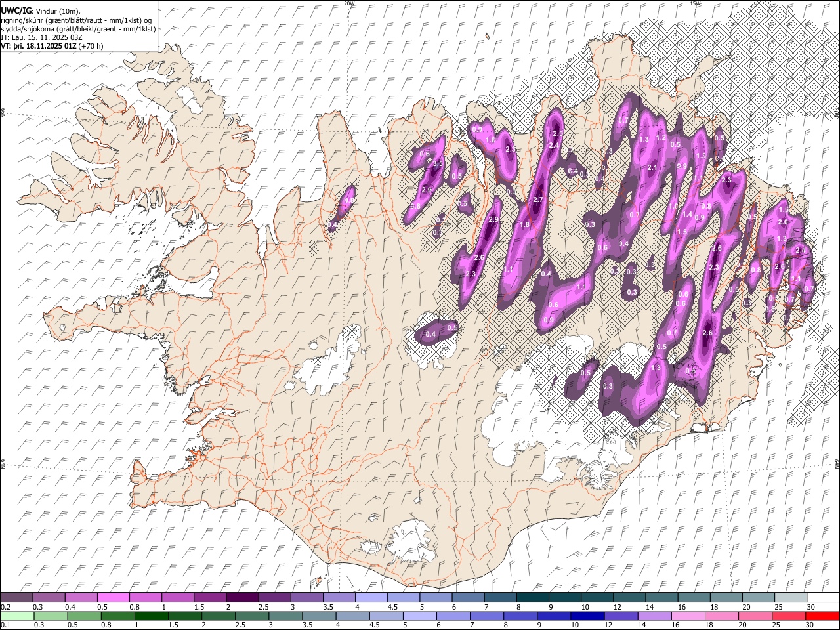
Task: Click the 'VT: þri. 18.11.2025 01Z (+70 h)' line
Action: [x=52, y=46]
